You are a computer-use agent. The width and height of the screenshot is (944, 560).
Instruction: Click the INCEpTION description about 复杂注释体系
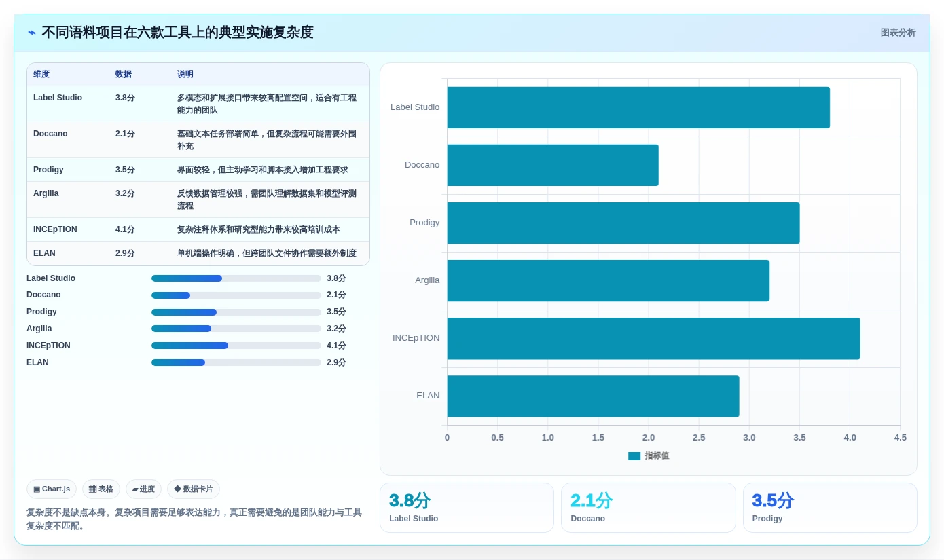[259, 229]
